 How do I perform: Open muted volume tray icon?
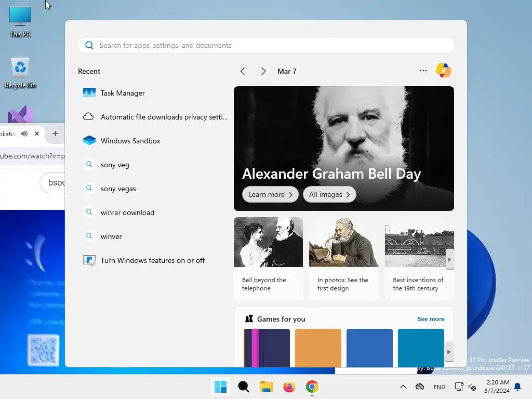pyautogui.click(x=472, y=387)
